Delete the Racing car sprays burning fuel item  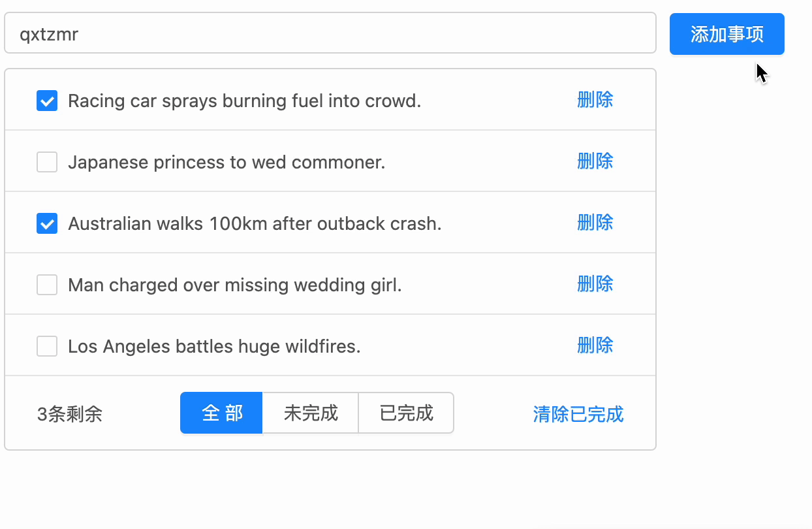click(595, 100)
